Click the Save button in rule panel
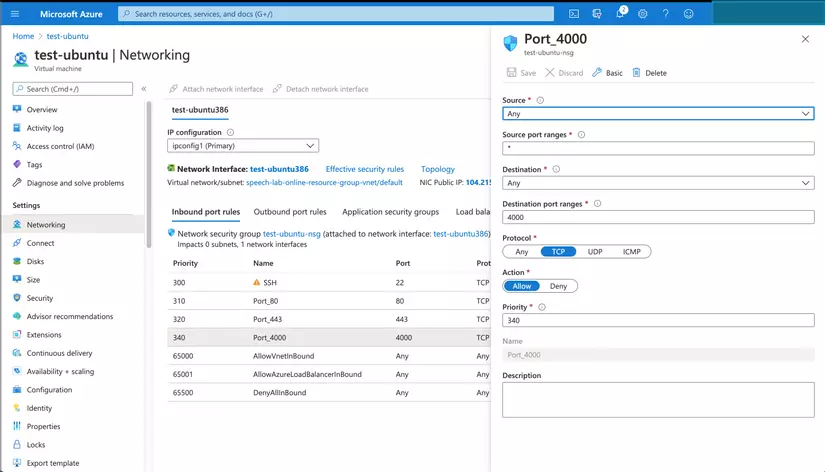Screen dimensions: 825x472 [521, 73]
